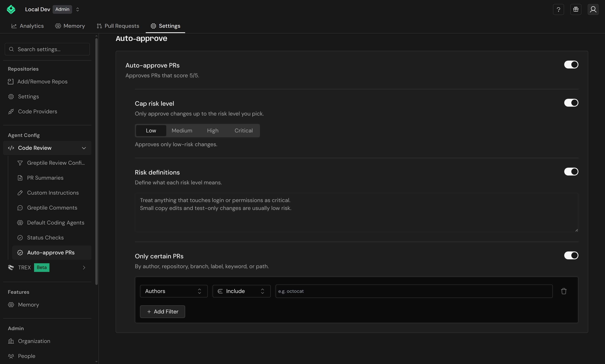Toggle the Only certain PRs switch
The image size is (605, 364).
click(571, 255)
